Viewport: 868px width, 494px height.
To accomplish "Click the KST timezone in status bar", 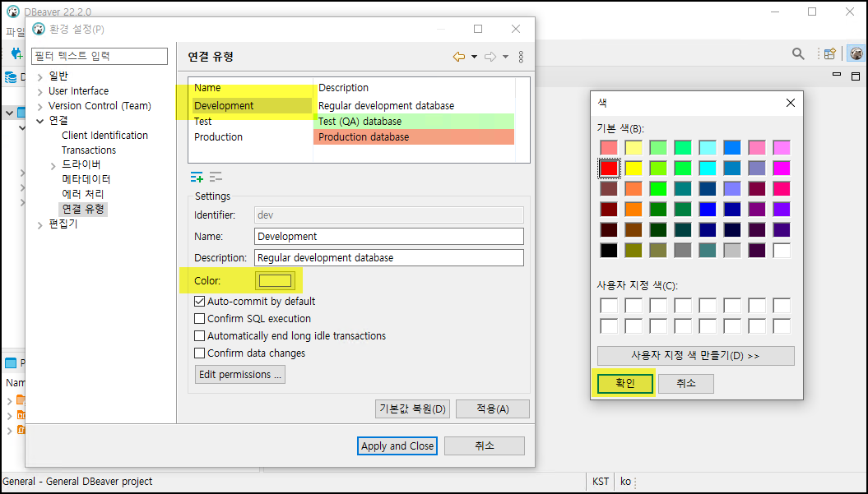I will pos(601,482).
